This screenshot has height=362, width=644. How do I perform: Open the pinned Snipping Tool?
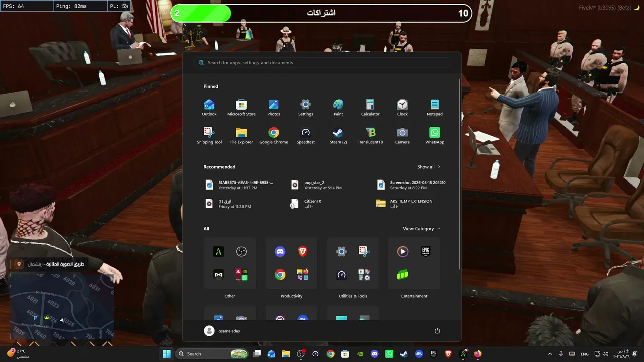click(209, 136)
